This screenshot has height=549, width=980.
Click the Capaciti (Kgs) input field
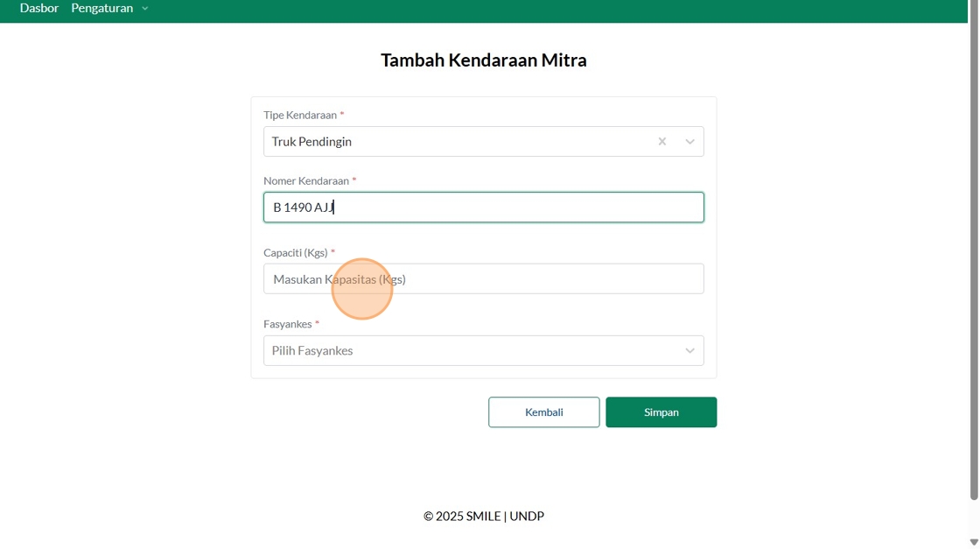click(x=483, y=279)
